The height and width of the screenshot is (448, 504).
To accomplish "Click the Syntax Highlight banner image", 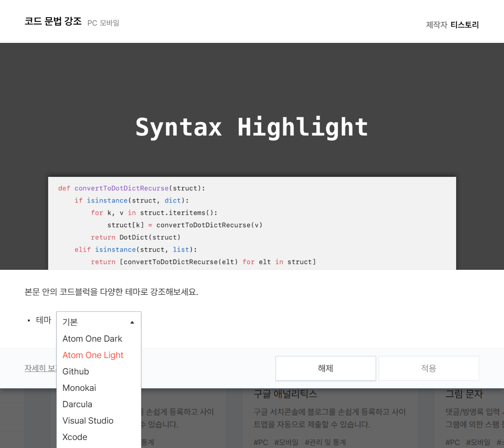I will click(x=252, y=156).
